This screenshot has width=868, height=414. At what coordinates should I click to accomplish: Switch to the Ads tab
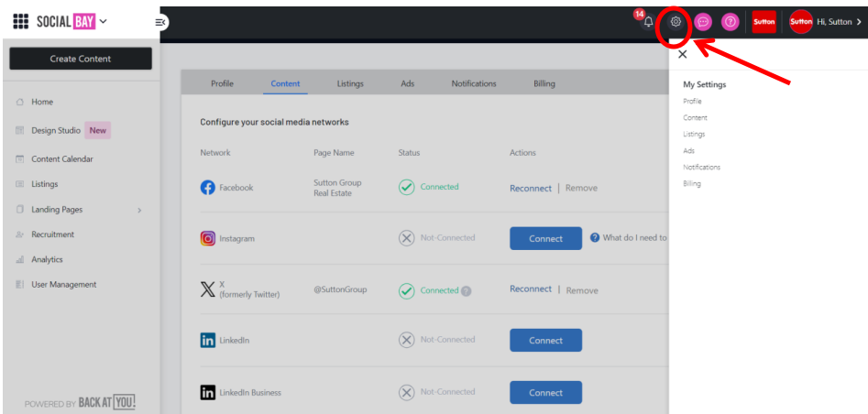coord(408,83)
